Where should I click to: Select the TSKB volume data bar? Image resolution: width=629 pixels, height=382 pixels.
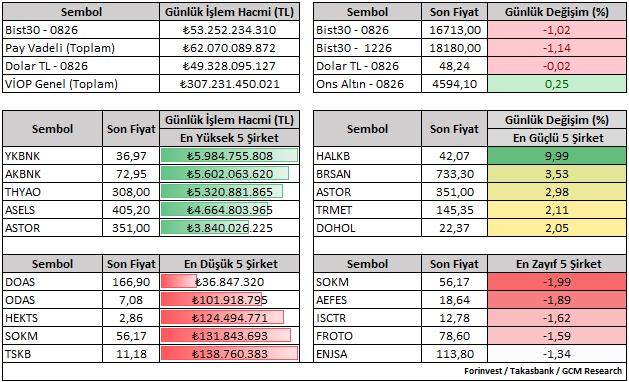click(x=229, y=354)
